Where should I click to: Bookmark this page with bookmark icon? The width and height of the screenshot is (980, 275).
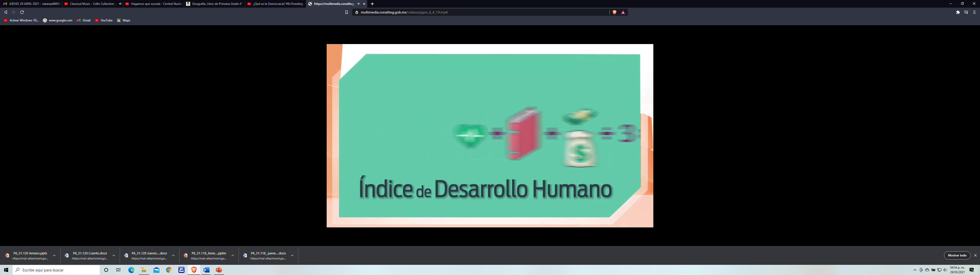(347, 12)
